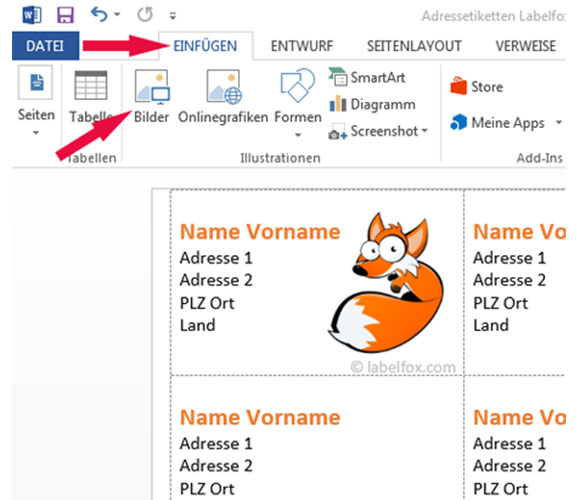Insert pictures with the Bilder icon
Image resolution: width=580 pixels, height=500 pixels.
[152, 87]
